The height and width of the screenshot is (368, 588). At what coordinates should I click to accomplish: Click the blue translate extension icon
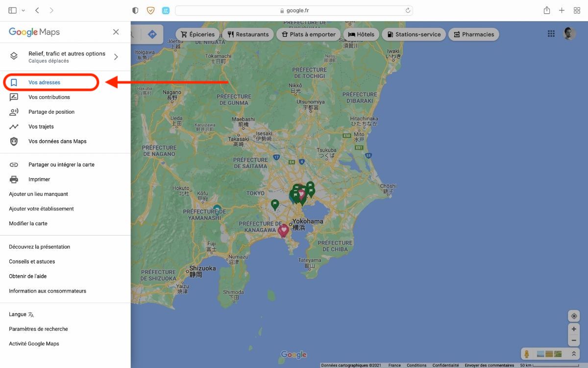point(166,10)
